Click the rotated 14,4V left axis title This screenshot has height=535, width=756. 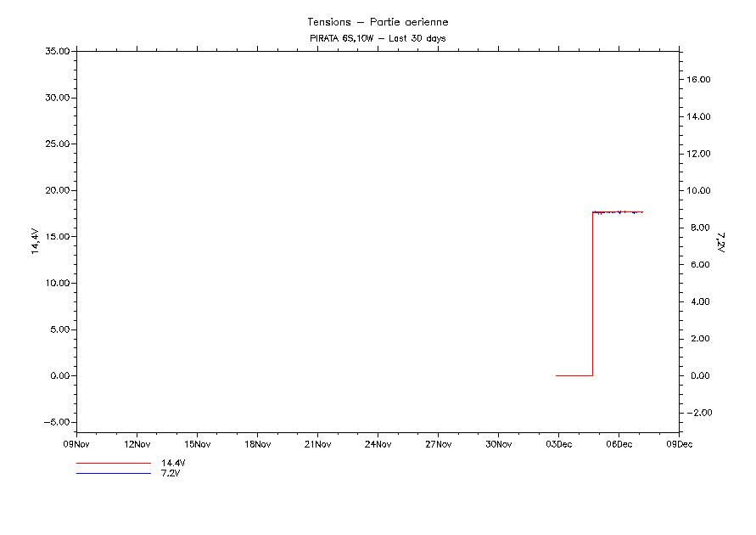click(35, 241)
